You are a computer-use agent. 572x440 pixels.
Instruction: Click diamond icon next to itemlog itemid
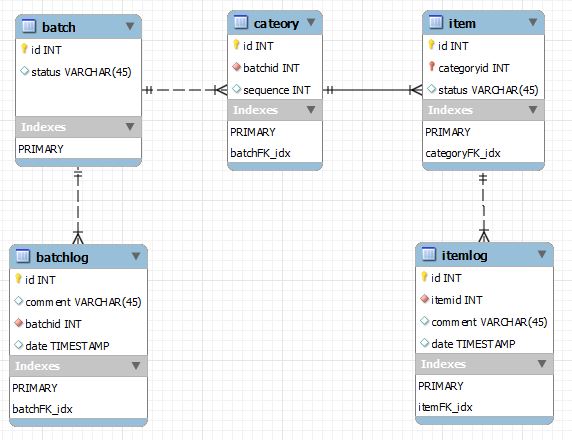click(424, 299)
